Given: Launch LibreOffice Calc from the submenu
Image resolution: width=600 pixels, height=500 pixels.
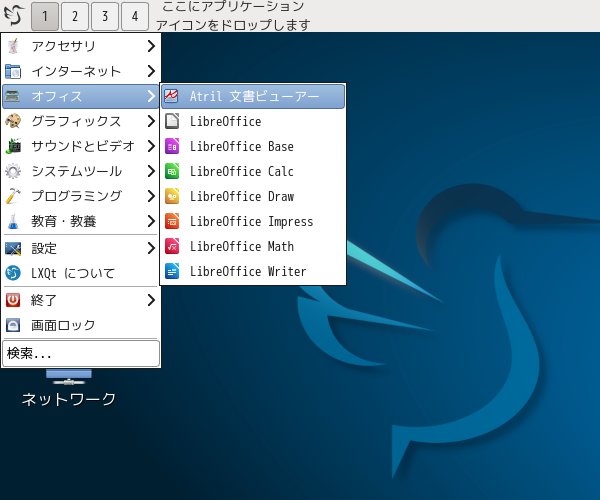Looking at the screenshot, I should pos(253,171).
